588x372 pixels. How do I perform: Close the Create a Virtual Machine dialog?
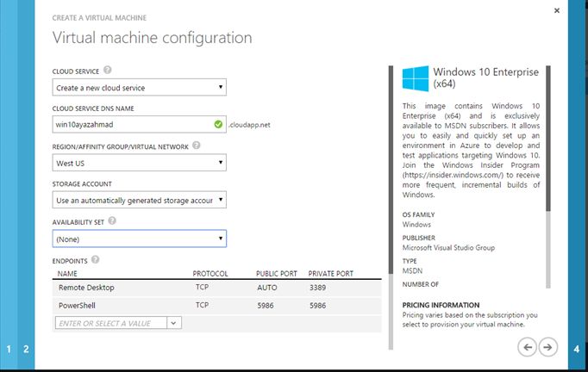coord(557,10)
